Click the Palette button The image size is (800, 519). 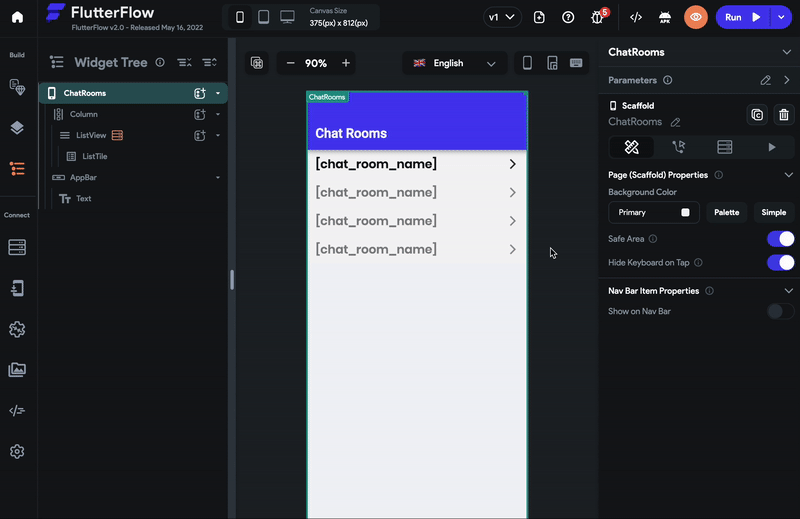[x=727, y=212]
